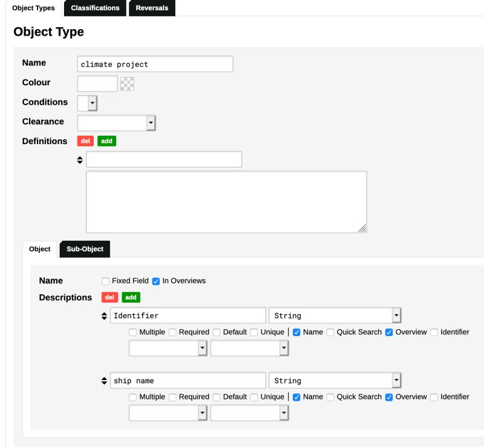Viewport: 484px width, 448px height.
Task: Click the Name field containing climate project
Action: point(155,64)
